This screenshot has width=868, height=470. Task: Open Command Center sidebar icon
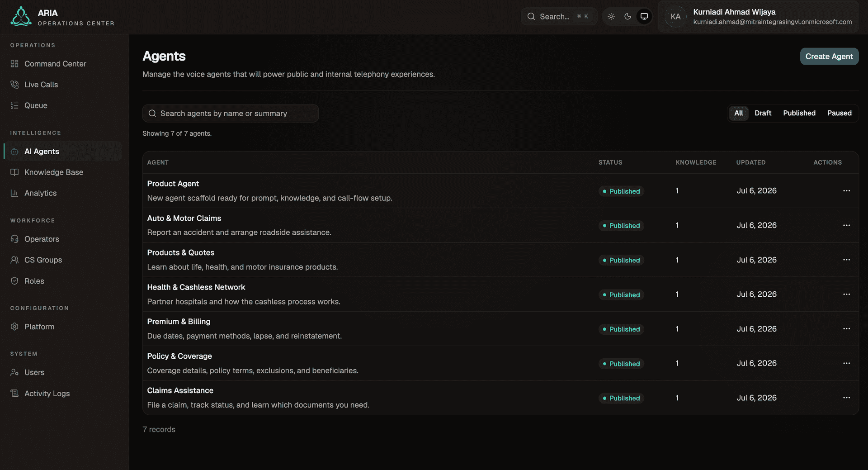click(14, 64)
